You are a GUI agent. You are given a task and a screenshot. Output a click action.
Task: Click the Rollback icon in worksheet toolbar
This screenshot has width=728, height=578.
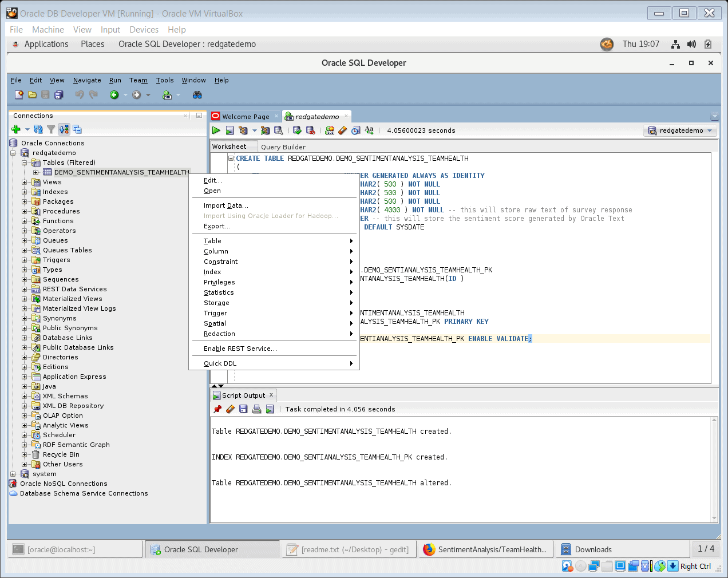pos(311,130)
